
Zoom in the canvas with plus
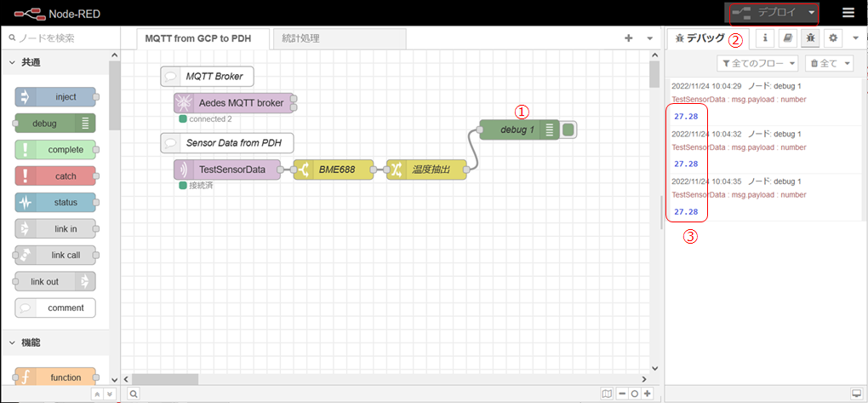pos(648,394)
